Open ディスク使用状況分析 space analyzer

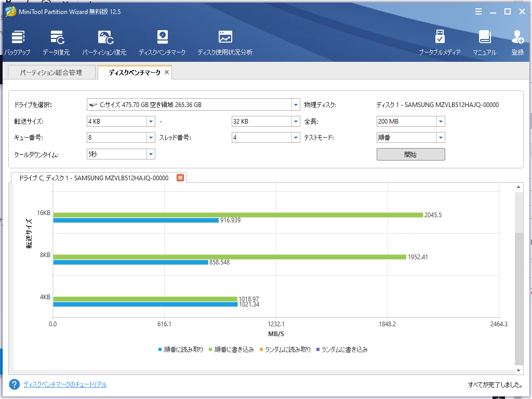coord(225,43)
